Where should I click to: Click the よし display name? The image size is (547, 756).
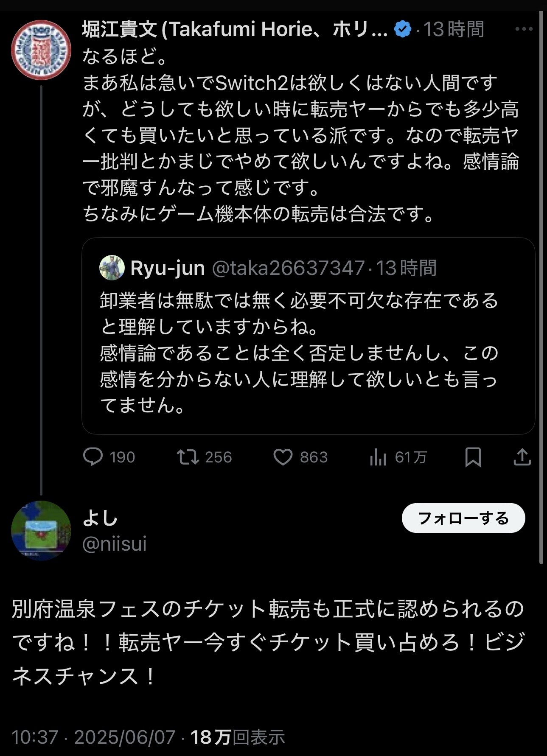pos(100,518)
